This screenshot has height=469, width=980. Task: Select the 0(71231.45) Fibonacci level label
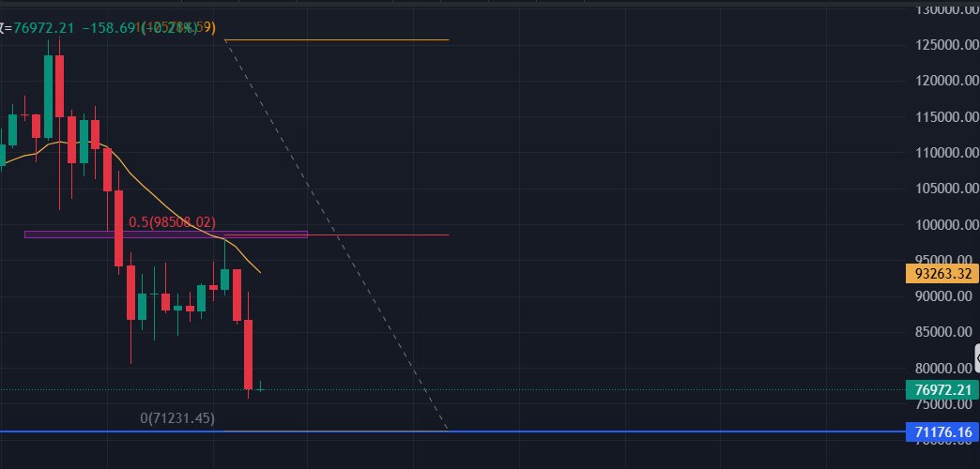tap(176, 417)
